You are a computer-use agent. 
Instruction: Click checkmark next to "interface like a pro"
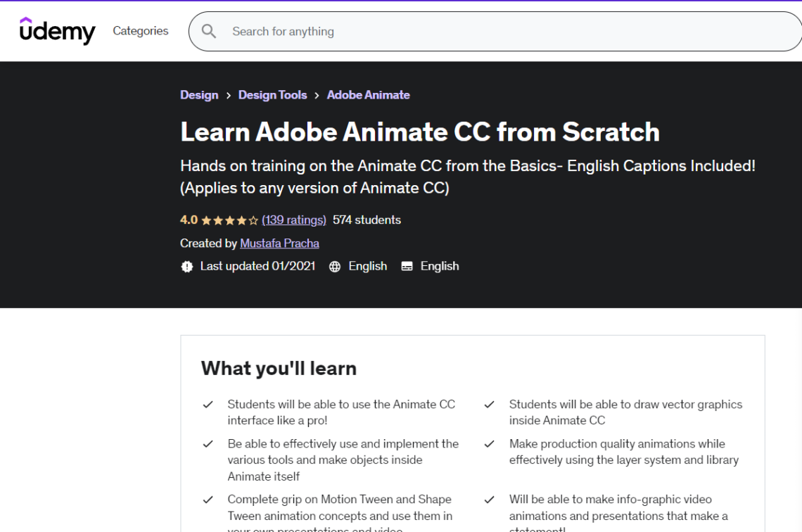(x=208, y=405)
